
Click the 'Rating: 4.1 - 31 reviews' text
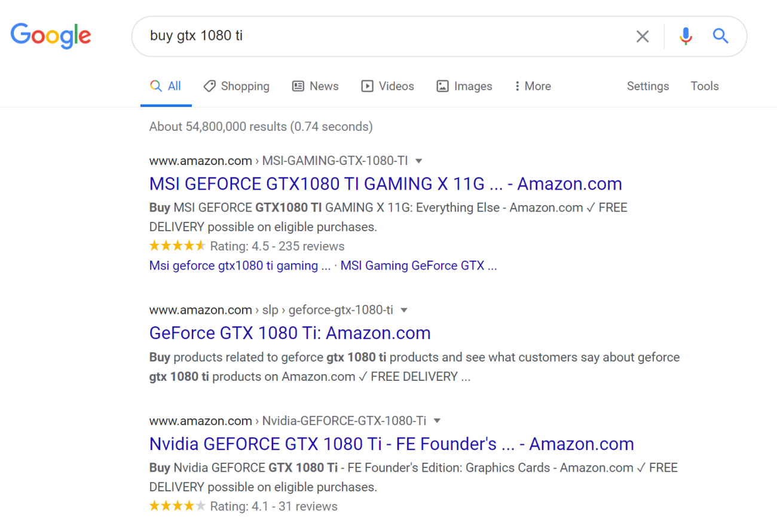pos(274,506)
